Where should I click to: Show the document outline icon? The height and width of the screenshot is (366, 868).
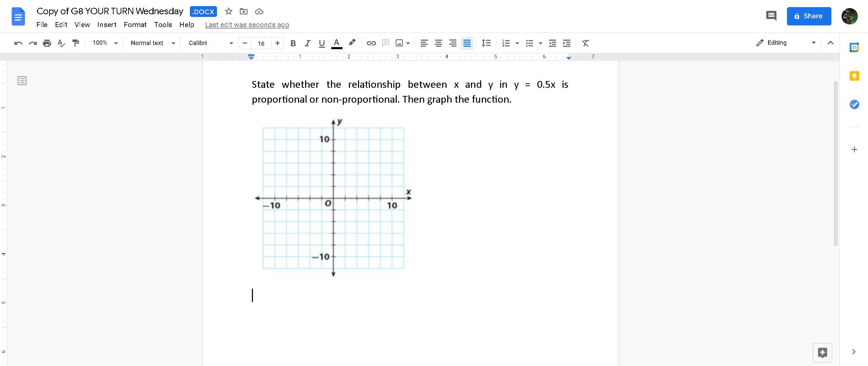(22, 81)
